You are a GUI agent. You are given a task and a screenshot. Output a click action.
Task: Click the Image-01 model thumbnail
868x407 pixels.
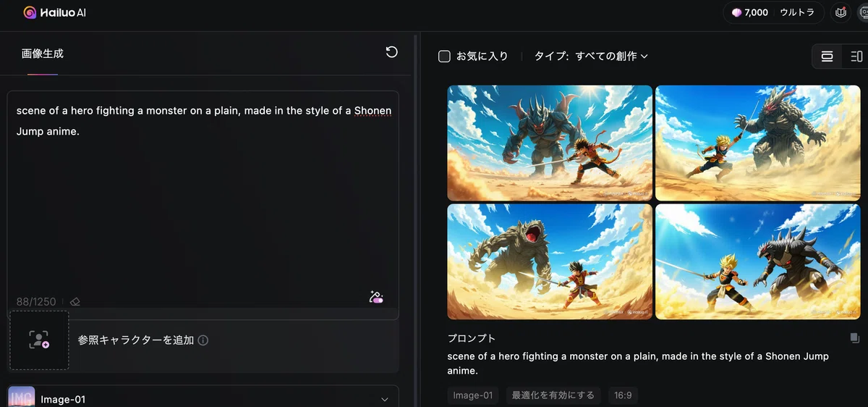pyautogui.click(x=21, y=398)
